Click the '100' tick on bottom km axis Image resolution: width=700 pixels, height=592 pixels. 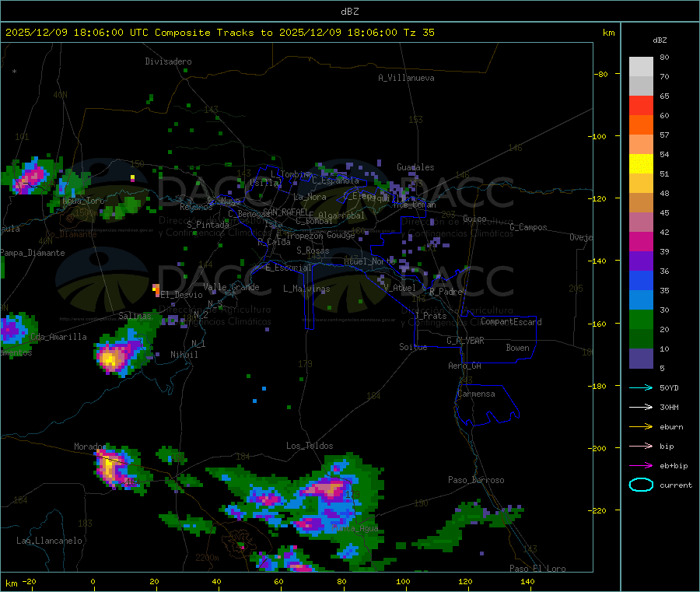(x=403, y=581)
